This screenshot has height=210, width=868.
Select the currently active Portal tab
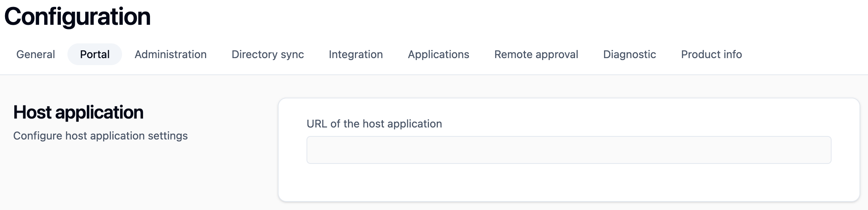(95, 54)
